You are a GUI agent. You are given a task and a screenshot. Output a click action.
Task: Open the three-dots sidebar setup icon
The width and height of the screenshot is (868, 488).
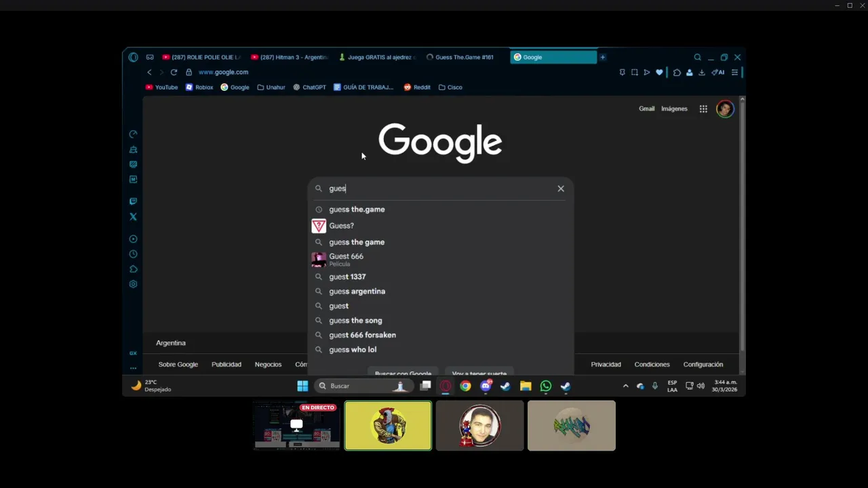click(x=133, y=368)
